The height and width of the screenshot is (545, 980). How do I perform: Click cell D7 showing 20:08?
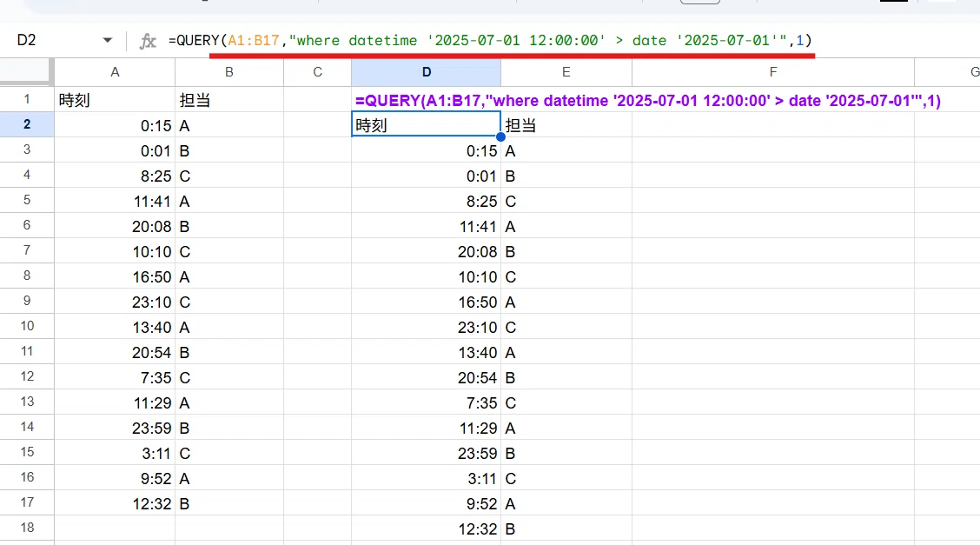427,251
